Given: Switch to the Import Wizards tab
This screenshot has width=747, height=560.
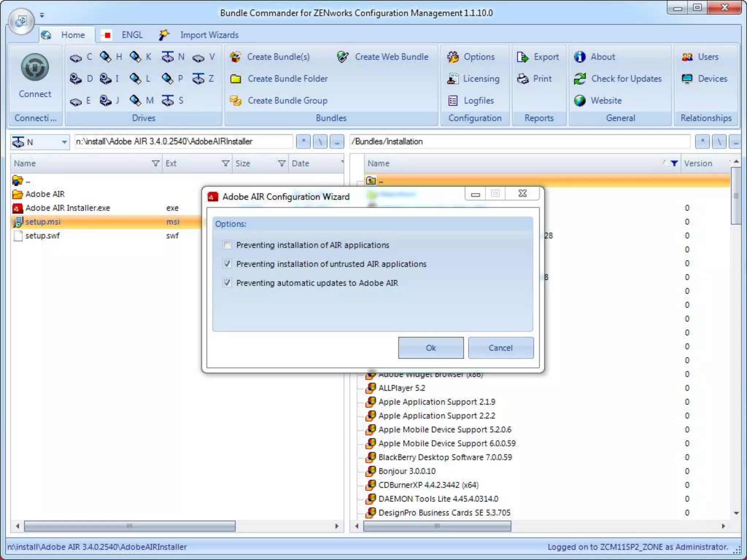Looking at the screenshot, I should pos(199,35).
